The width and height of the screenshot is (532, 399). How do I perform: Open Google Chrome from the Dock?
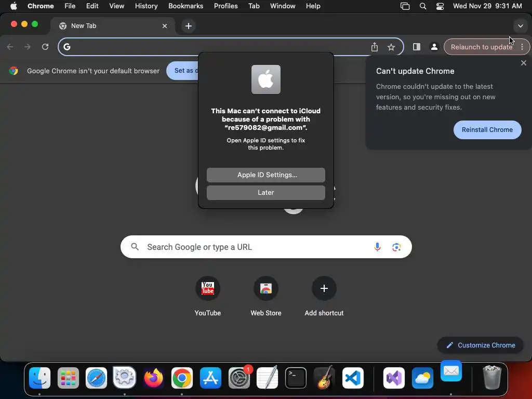182,378
